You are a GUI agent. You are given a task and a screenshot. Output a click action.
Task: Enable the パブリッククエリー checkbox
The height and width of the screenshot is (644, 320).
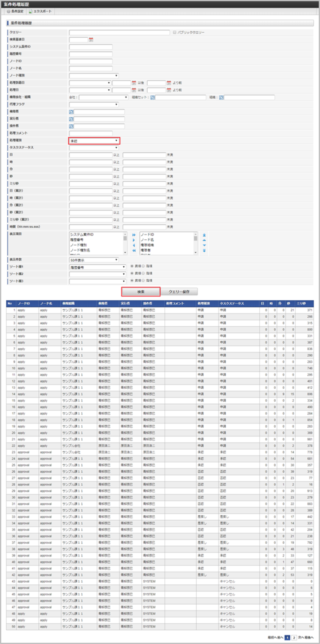pyautogui.click(x=174, y=32)
